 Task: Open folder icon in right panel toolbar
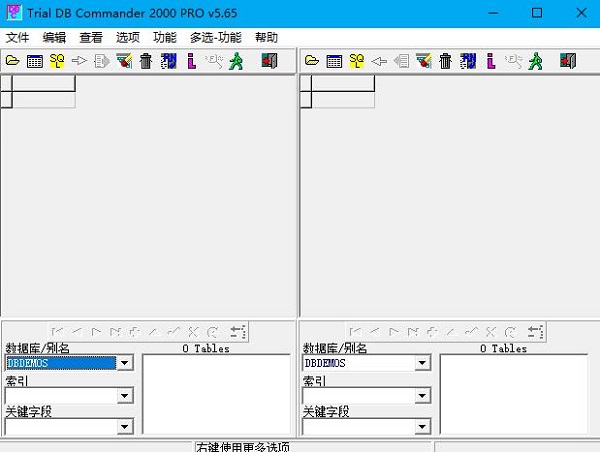312,61
